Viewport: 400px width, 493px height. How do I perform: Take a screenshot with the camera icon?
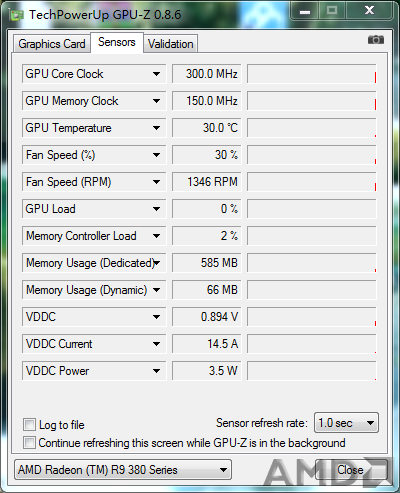pos(376,40)
